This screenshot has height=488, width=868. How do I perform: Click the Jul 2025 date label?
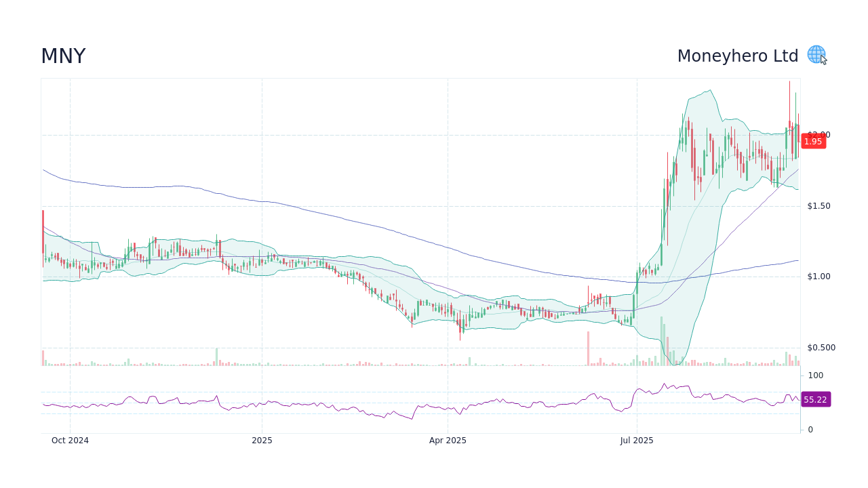coord(637,440)
